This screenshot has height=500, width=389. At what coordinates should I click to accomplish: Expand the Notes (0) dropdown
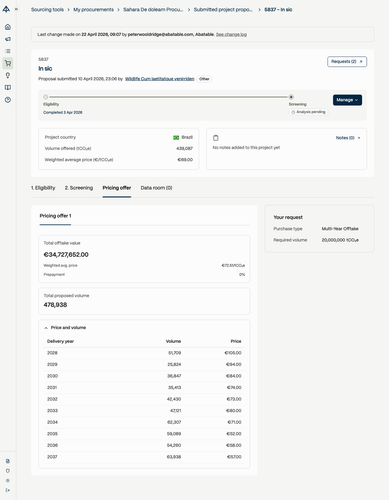[348, 138]
